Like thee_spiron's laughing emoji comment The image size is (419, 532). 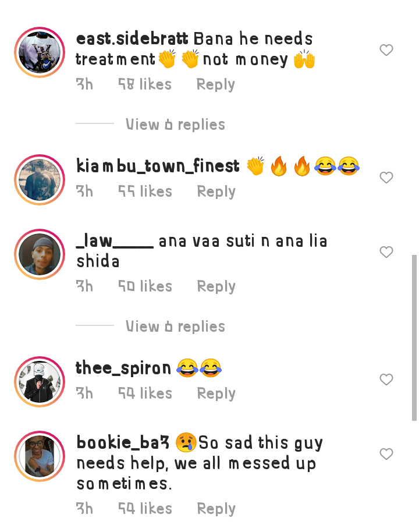[386, 380]
